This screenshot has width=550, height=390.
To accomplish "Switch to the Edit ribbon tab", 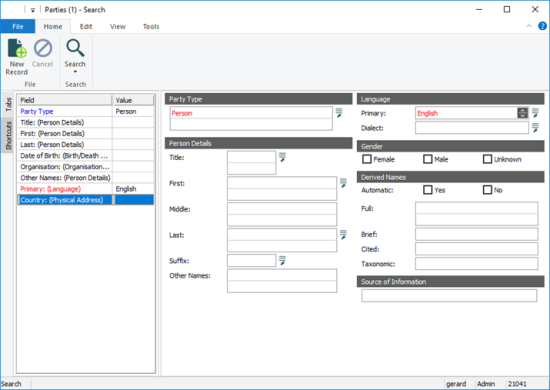I will click(x=86, y=26).
